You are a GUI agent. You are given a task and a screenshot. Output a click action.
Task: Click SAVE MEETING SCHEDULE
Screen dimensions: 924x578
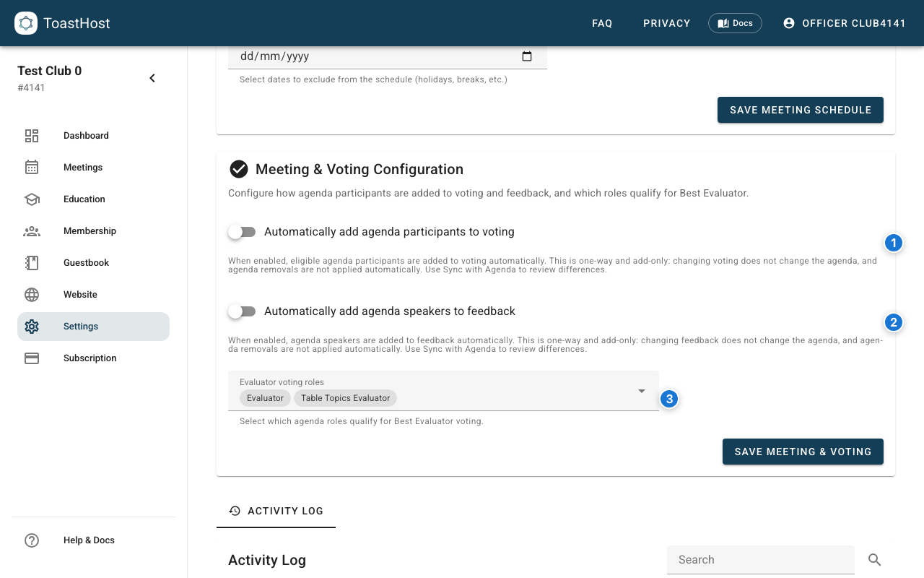click(x=800, y=110)
